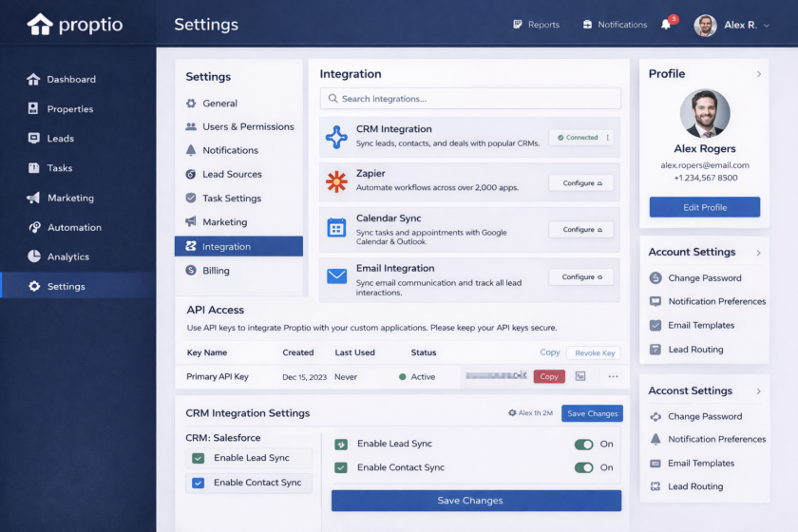Open Billing in the settings menu
Screen dimensions: 798x532
tap(216, 271)
